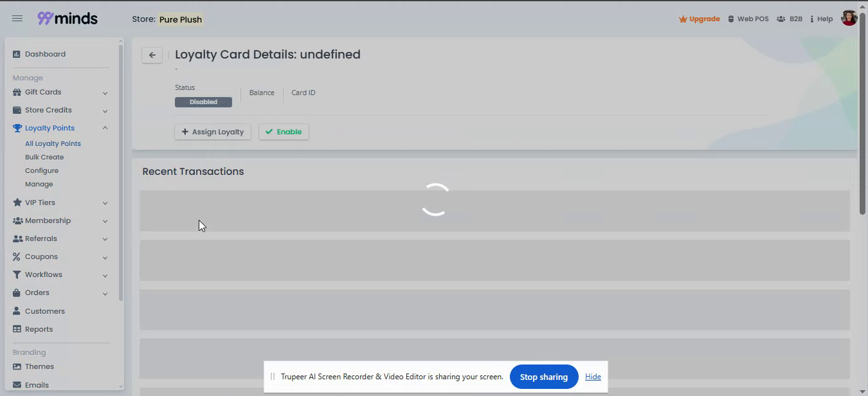Click the Loyalty Card Details title

pyautogui.click(x=267, y=55)
